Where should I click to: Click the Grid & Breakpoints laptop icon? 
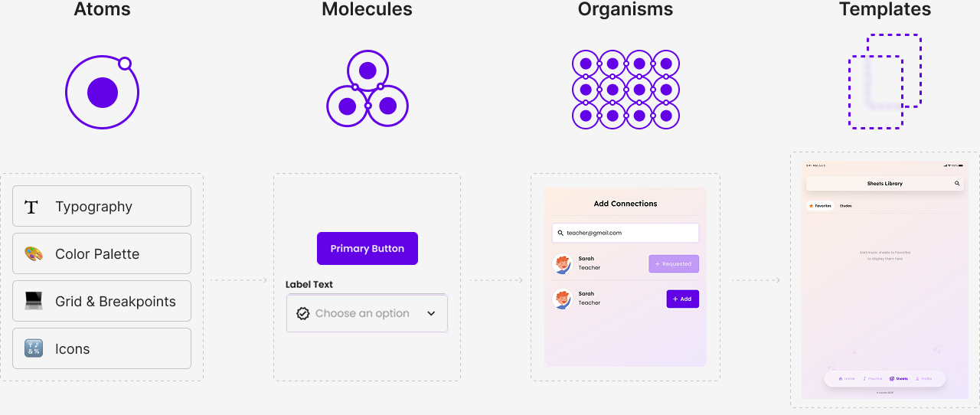coord(33,301)
